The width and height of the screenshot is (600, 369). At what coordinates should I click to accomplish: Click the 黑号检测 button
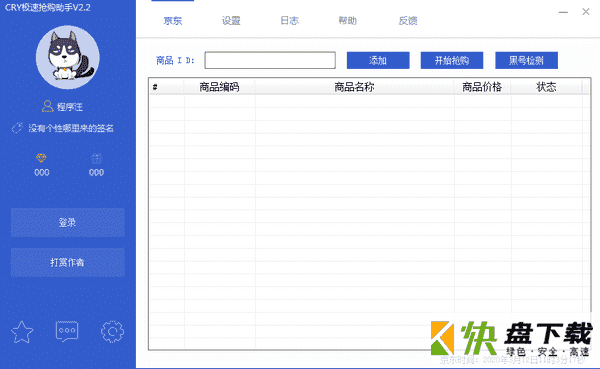527,60
